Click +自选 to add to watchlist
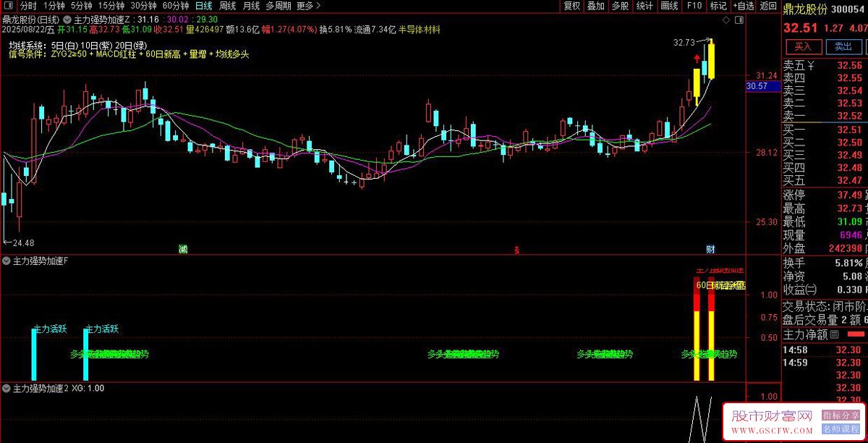 point(742,6)
